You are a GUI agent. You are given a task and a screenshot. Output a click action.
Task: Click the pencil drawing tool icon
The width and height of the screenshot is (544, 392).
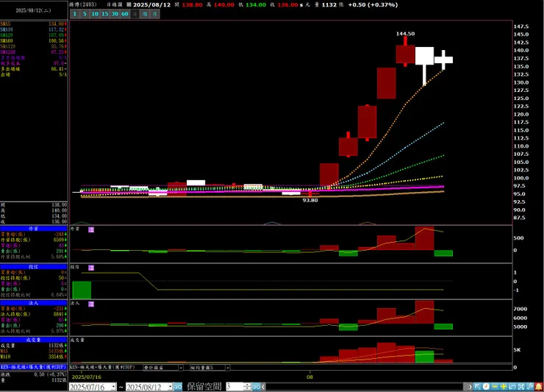(x=530, y=386)
